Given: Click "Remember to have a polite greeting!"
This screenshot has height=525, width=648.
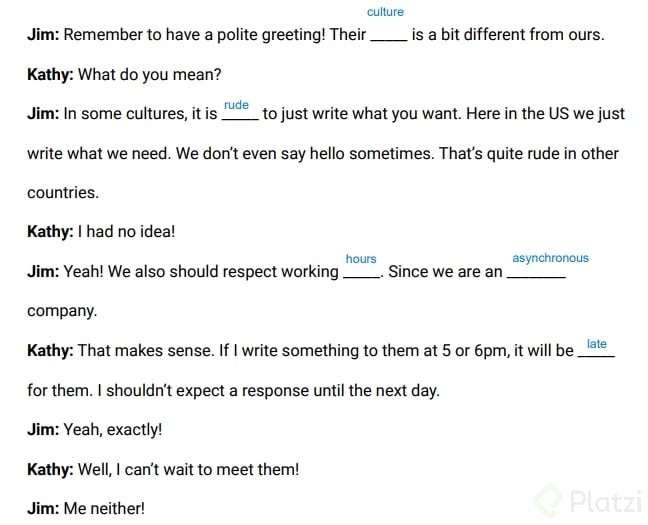Looking at the screenshot, I should [x=192, y=35].
